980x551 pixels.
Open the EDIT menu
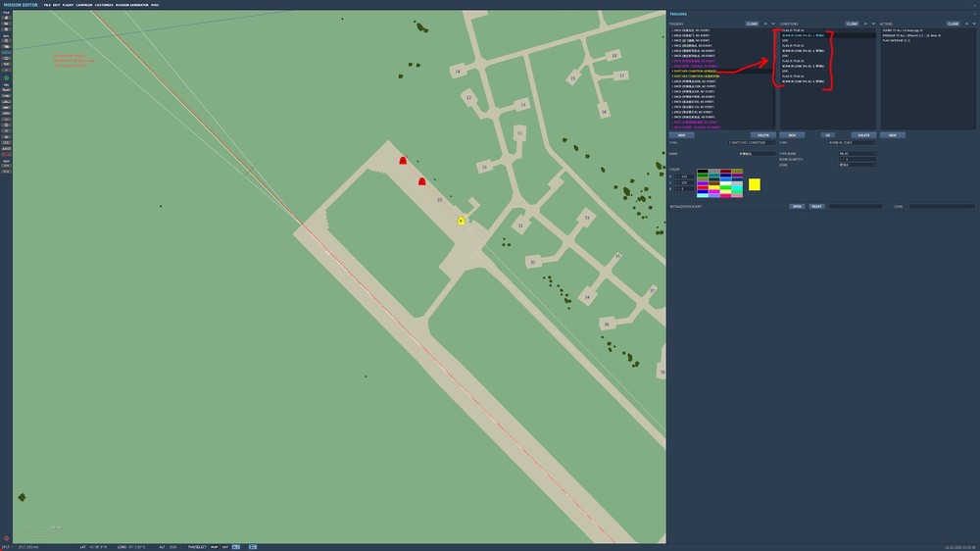[x=57, y=5]
